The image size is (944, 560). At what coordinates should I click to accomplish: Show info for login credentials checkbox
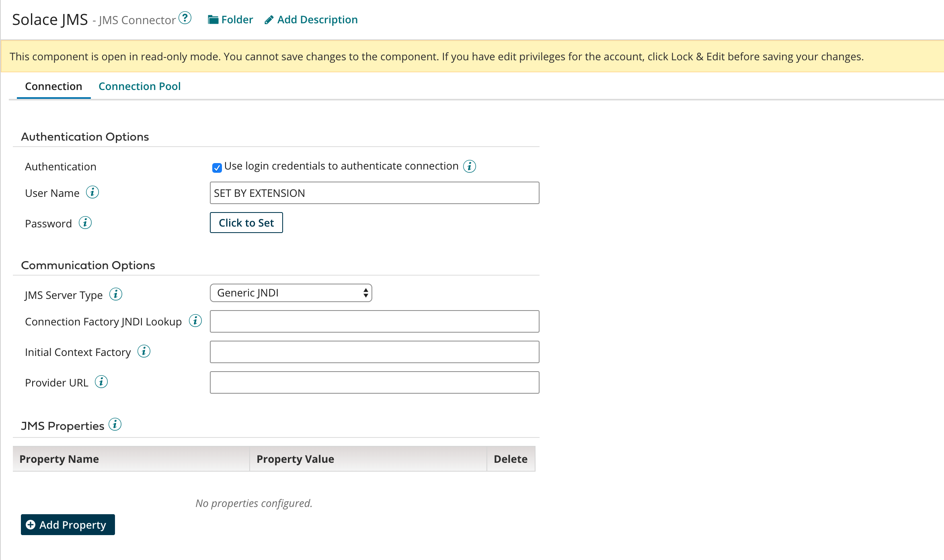click(x=470, y=166)
